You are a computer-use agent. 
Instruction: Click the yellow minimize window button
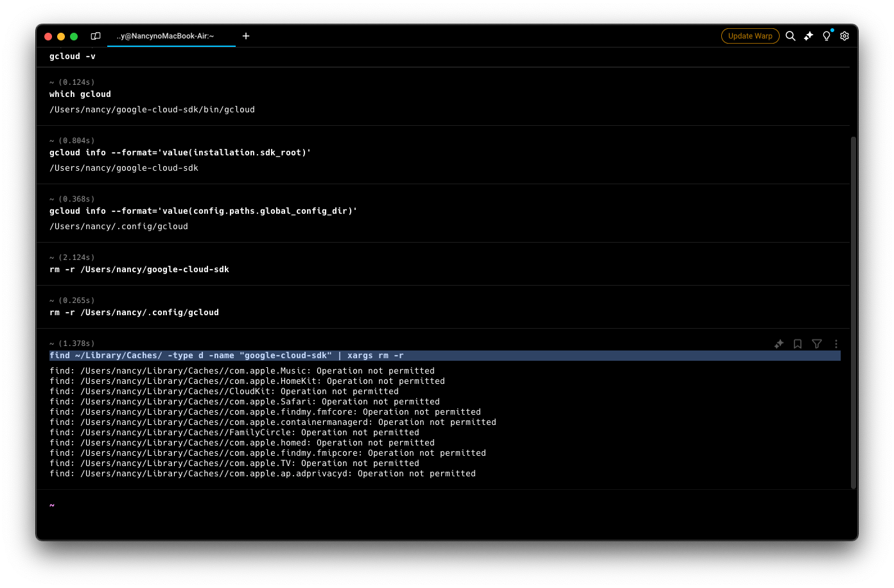point(61,37)
